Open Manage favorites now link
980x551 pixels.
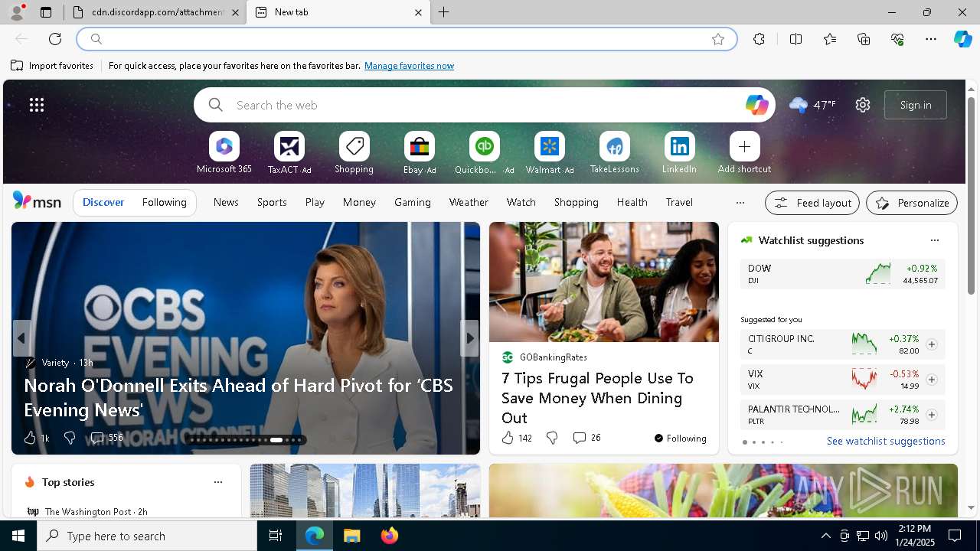point(409,66)
